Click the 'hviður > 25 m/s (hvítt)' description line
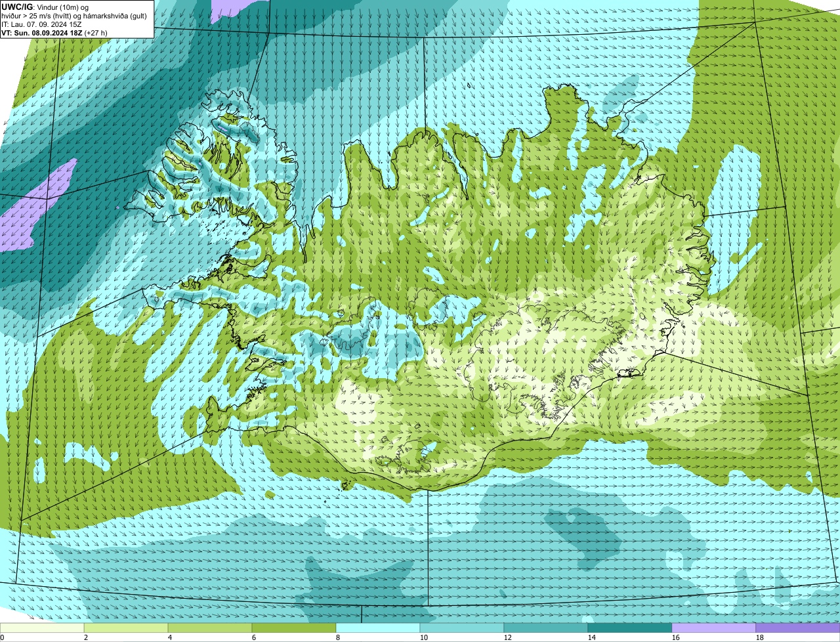The height and width of the screenshot is (642, 840). tap(74, 15)
